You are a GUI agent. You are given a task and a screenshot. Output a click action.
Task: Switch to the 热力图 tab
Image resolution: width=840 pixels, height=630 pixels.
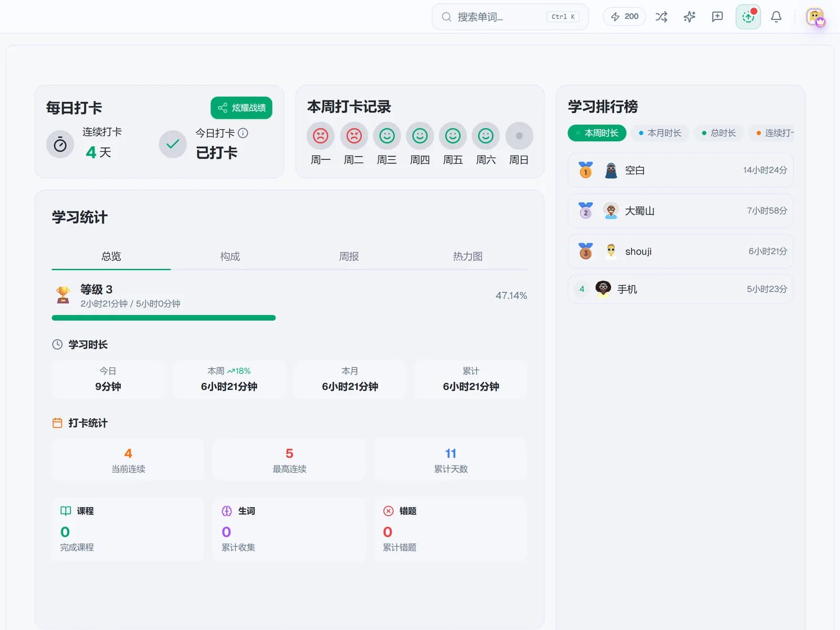(468, 256)
